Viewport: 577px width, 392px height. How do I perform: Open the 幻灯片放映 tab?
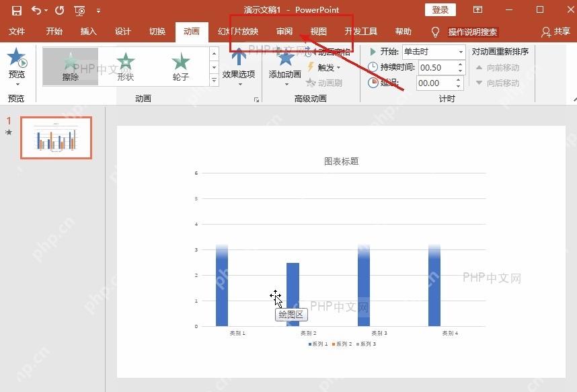tap(238, 32)
